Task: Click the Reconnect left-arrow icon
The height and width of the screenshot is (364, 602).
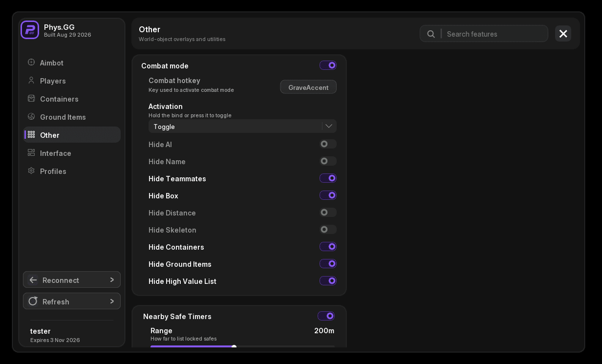Action: click(x=33, y=280)
